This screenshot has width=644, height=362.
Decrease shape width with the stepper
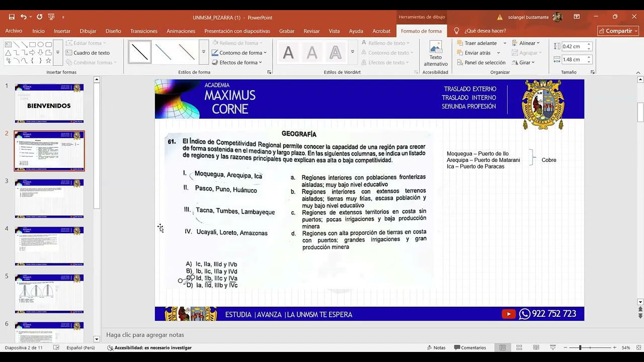pos(589,62)
